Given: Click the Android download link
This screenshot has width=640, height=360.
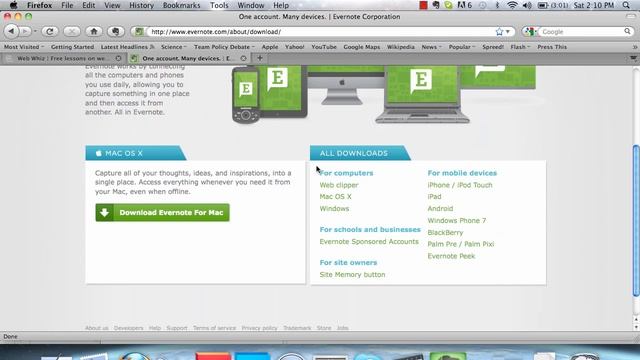Looking at the screenshot, I should click(x=440, y=209).
